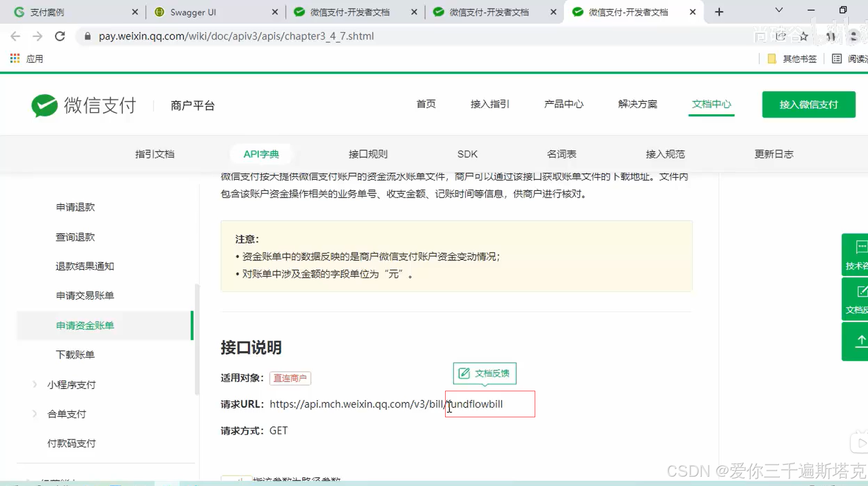Image resolution: width=868 pixels, height=486 pixels.
Task: Open the reading list icon
Action: click(836, 59)
